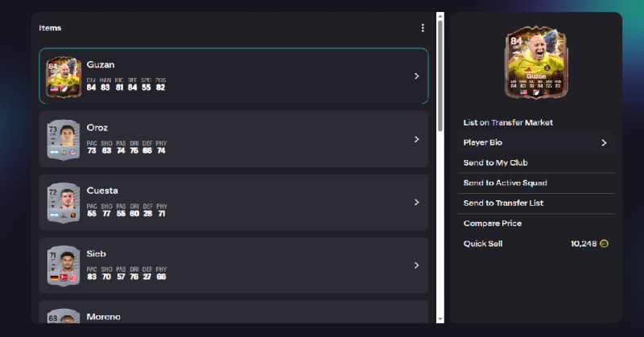Click Compare Price option

[492, 224]
